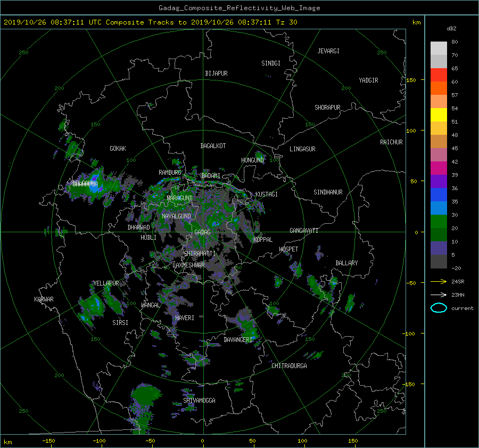Click the SHIRAHATTI city label
479x448 pixels.
(200, 254)
